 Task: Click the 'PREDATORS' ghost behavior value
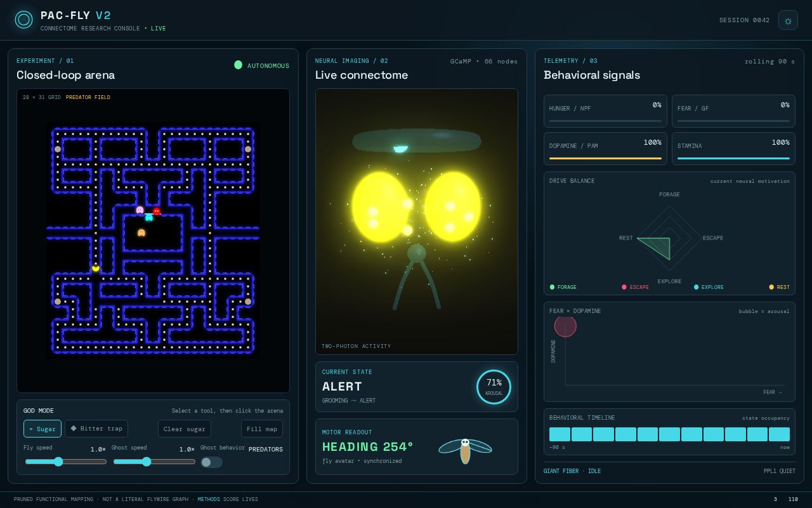coord(266,450)
